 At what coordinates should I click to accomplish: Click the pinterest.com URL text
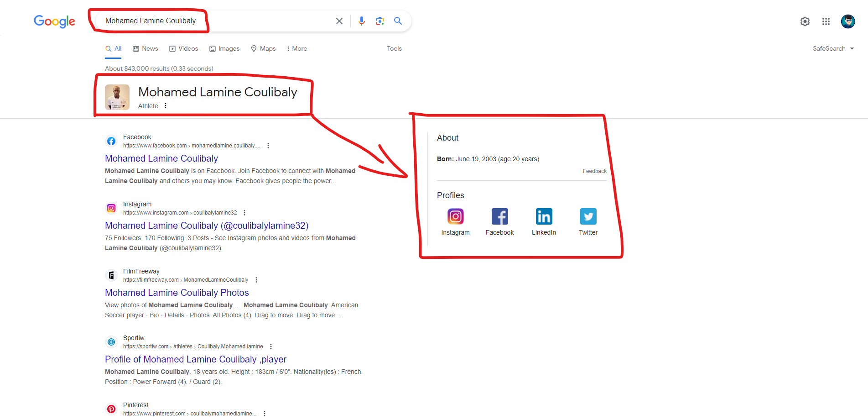coord(190,414)
